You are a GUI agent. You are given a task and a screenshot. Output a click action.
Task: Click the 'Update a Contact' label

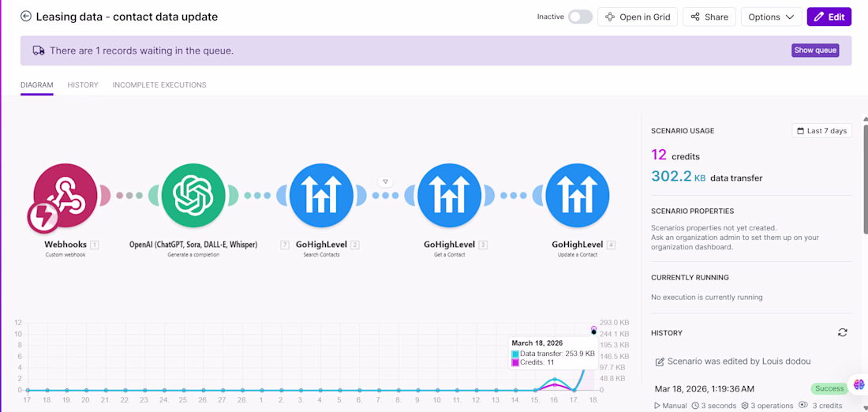coord(578,255)
